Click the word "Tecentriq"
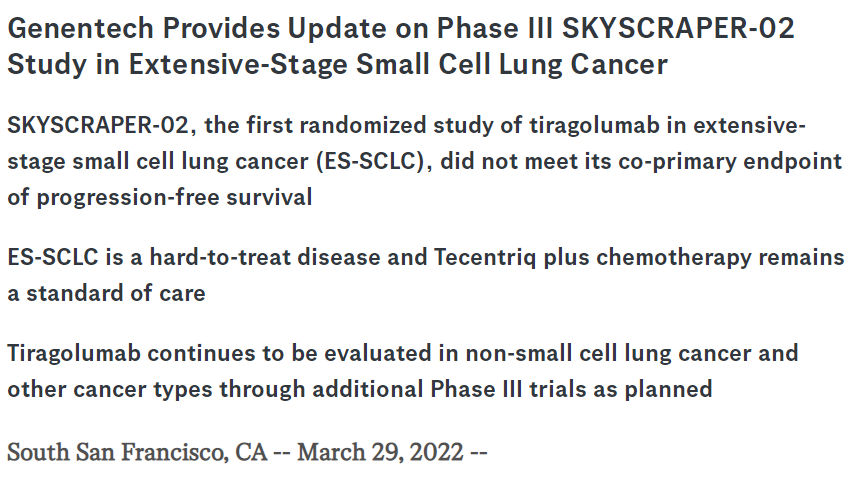This screenshot has height=481, width=866. (x=485, y=258)
